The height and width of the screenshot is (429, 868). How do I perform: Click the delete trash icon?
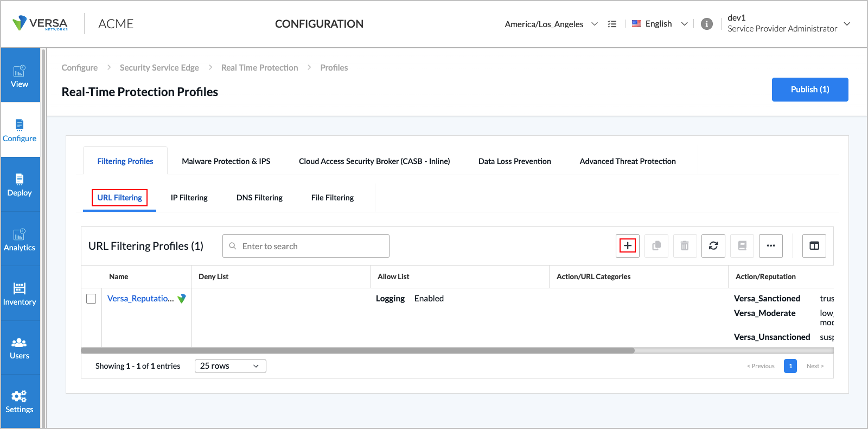click(x=685, y=246)
